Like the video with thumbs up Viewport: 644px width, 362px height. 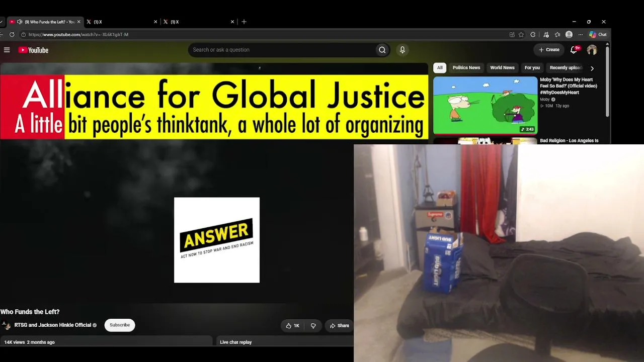pos(292,326)
